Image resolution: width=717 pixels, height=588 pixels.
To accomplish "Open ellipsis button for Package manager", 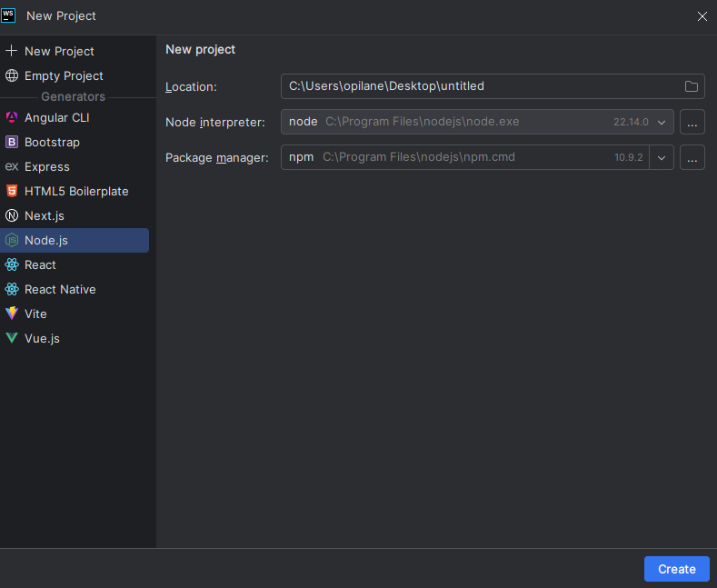I will (692, 157).
